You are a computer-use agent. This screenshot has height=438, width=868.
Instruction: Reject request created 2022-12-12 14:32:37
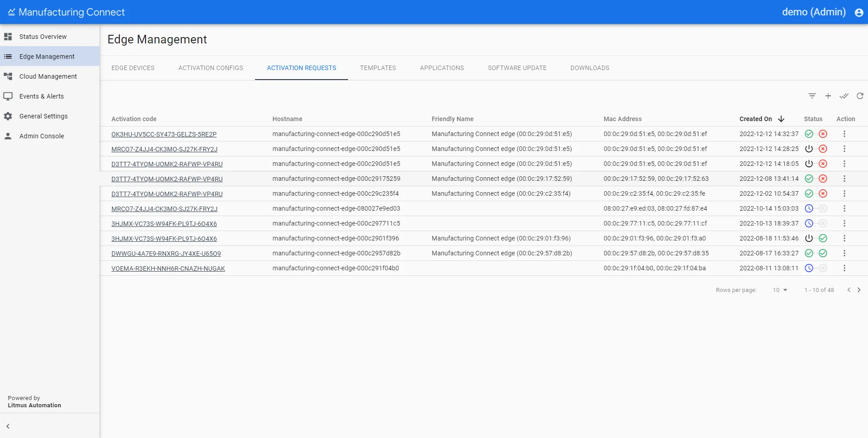pyautogui.click(x=823, y=134)
